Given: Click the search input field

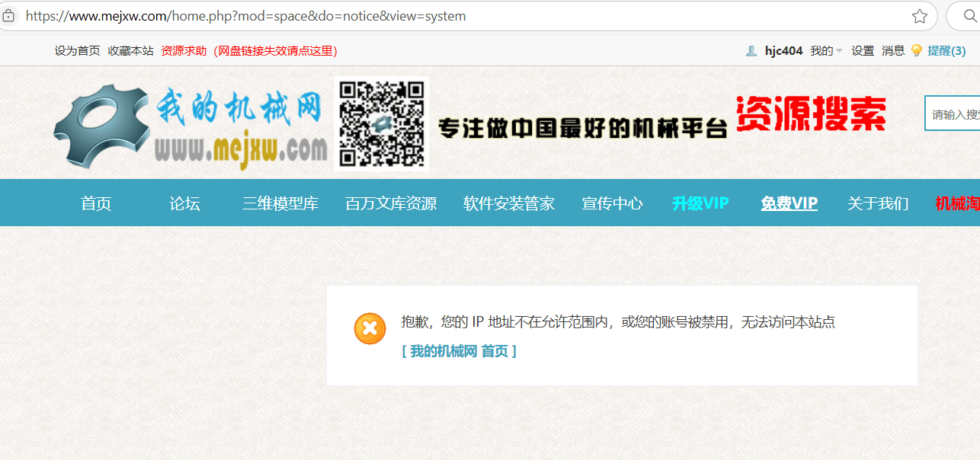Looking at the screenshot, I should 954,114.
